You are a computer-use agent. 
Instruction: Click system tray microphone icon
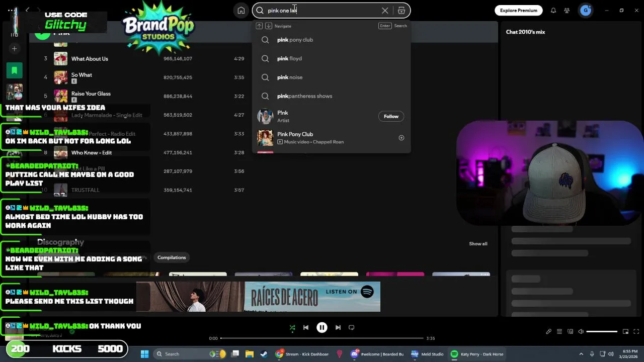[x=592, y=354]
